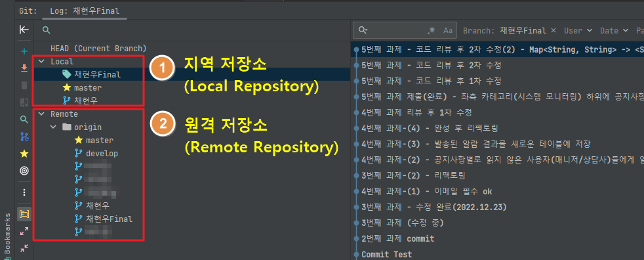Click the Show My Branches magnifier icon in sidebar
The image size is (644, 260).
tap(24, 119)
